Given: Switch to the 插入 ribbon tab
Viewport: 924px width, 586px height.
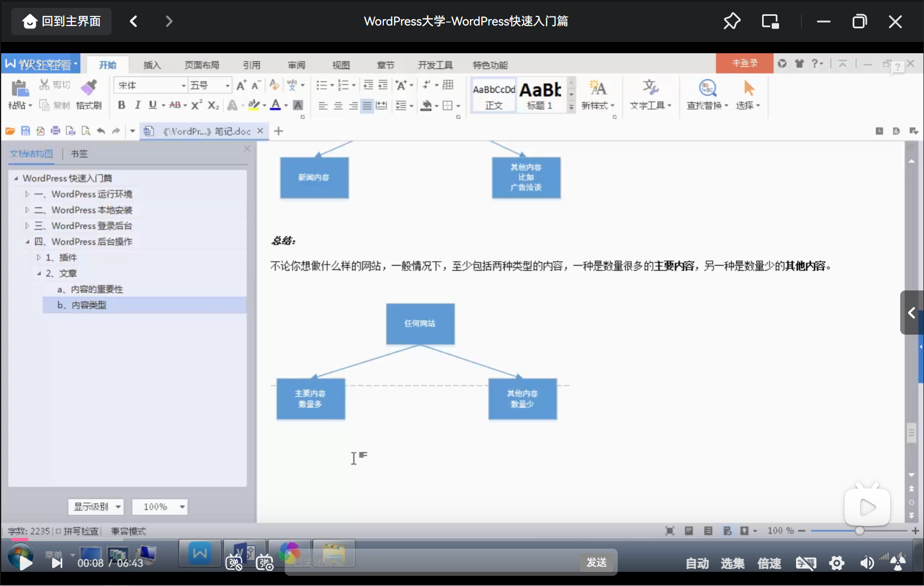Looking at the screenshot, I should 152,65.
